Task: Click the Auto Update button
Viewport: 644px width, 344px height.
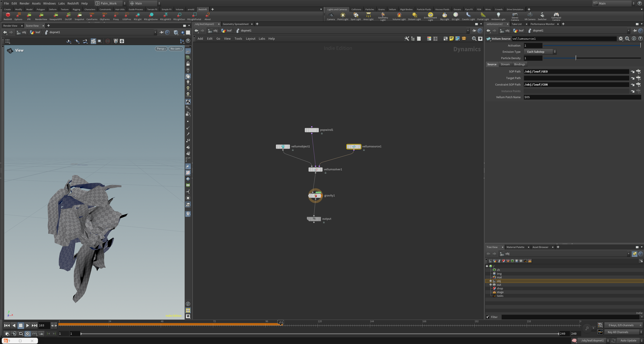Action: (628, 340)
